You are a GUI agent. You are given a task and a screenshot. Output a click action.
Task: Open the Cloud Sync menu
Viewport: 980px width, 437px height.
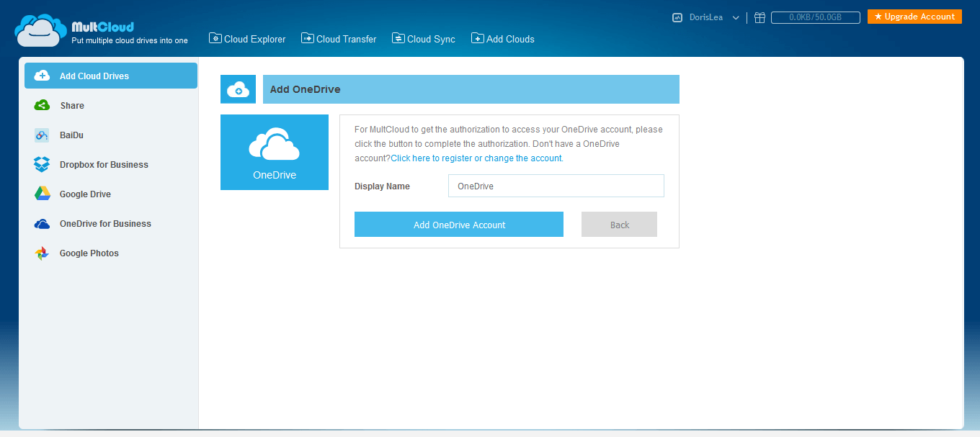click(x=424, y=39)
